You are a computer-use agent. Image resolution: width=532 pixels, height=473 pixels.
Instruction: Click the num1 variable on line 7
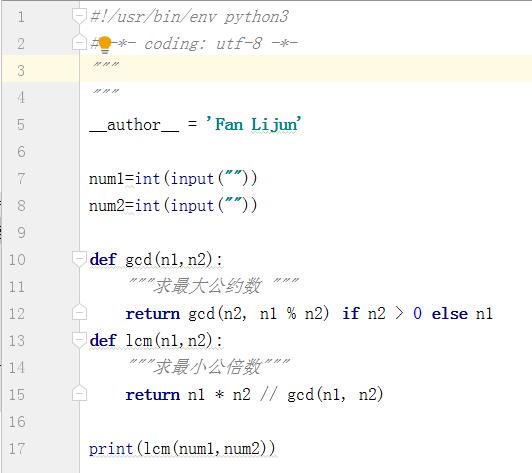point(107,178)
